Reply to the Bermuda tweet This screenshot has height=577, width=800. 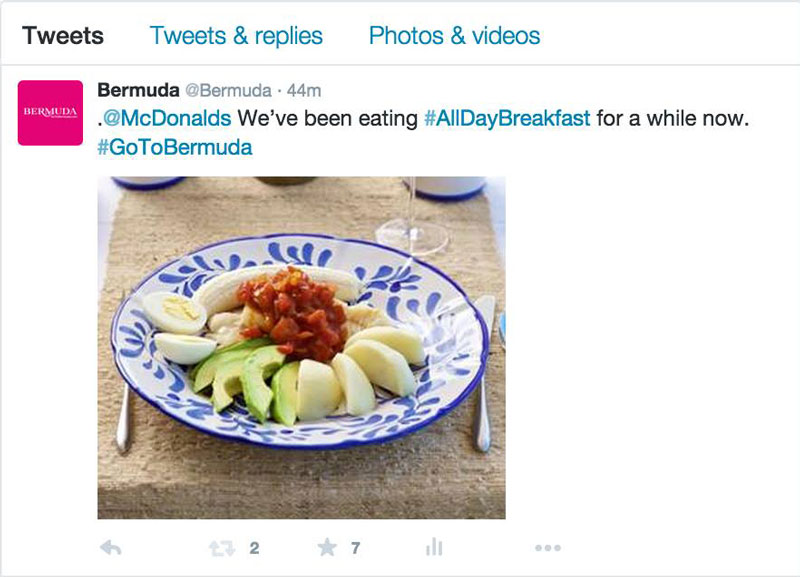pos(112,548)
